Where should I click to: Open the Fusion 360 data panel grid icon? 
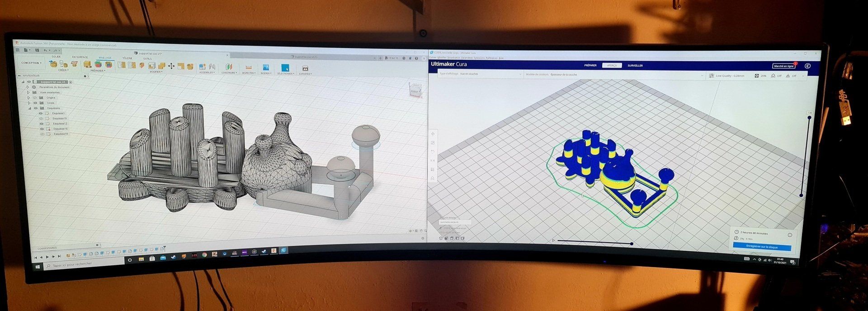coord(18,50)
